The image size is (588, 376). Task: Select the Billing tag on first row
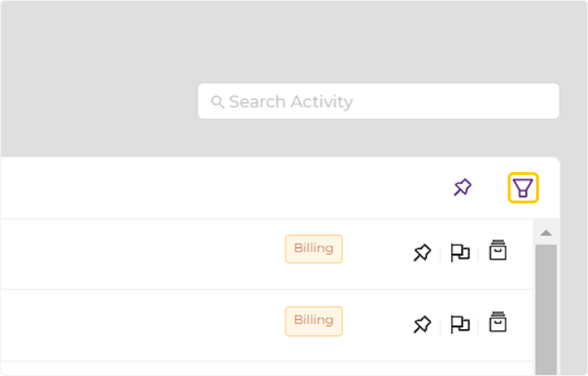click(x=314, y=249)
